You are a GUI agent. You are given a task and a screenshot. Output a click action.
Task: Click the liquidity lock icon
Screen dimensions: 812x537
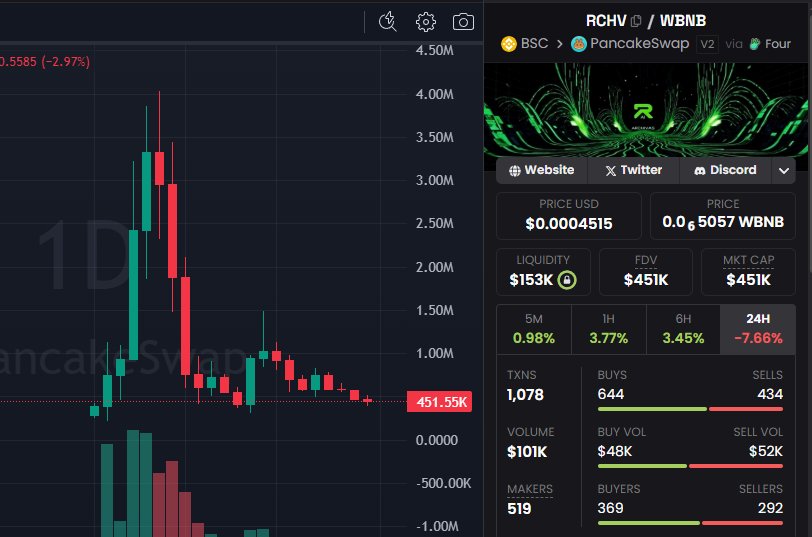tap(567, 280)
